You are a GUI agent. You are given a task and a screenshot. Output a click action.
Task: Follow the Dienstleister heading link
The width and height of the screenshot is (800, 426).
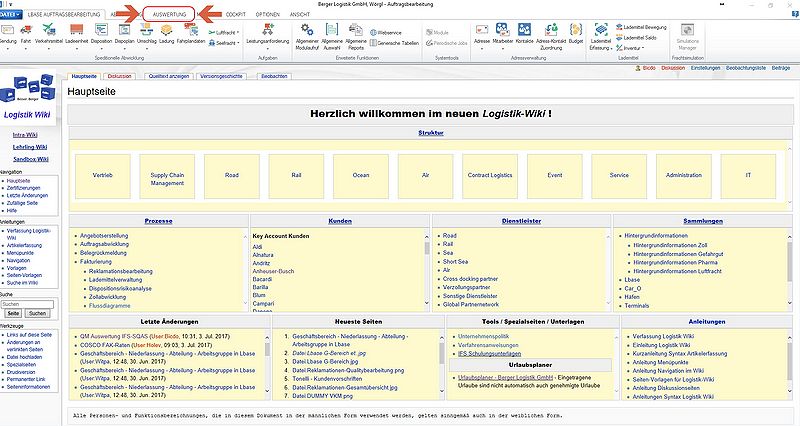pos(521,221)
